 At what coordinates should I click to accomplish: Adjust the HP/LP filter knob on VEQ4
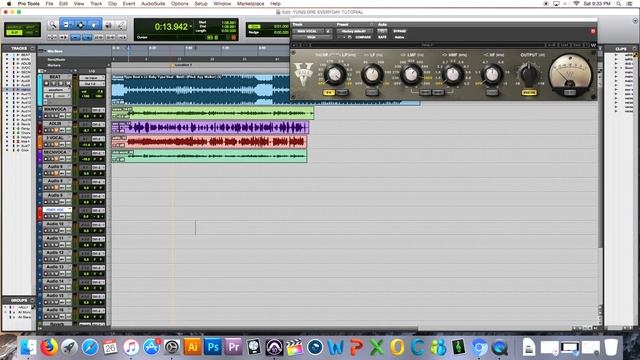click(x=334, y=74)
